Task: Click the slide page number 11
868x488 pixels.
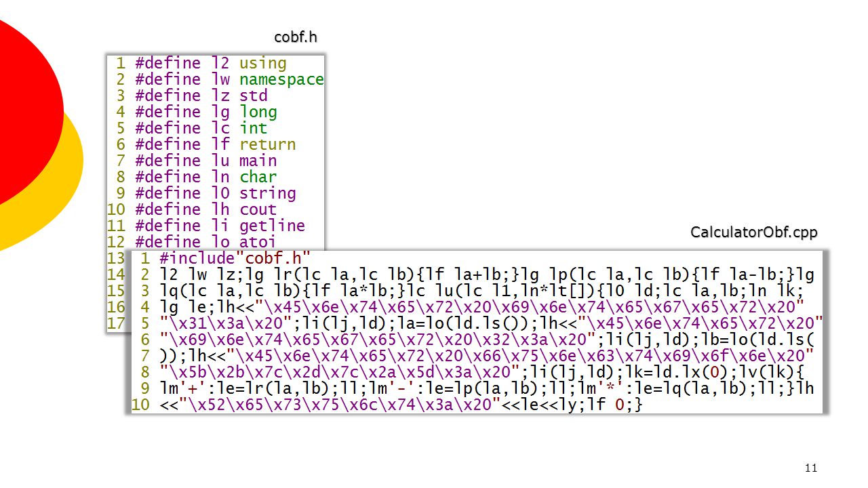Action: point(811,468)
